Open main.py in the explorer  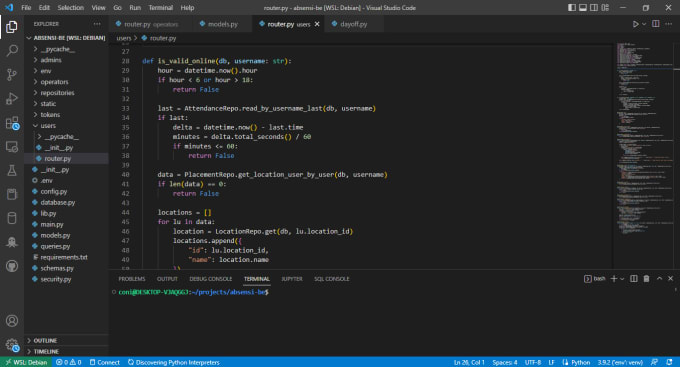(x=66, y=224)
